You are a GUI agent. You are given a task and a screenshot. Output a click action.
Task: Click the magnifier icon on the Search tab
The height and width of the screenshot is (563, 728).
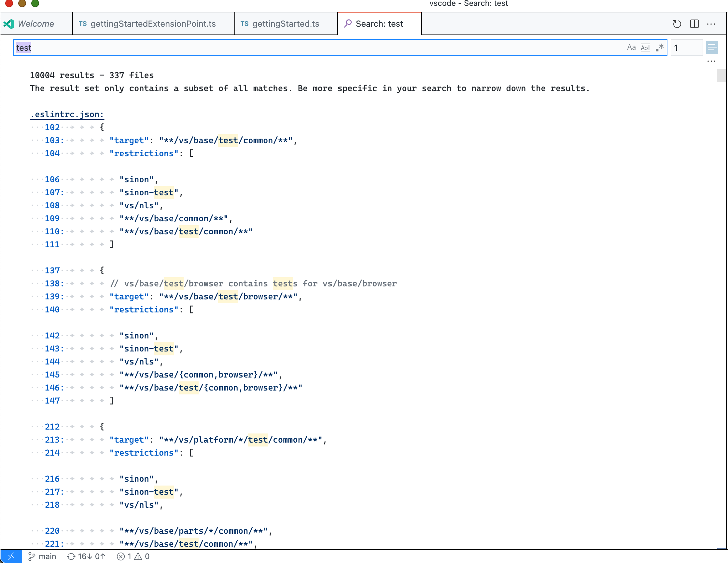click(348, 24)
